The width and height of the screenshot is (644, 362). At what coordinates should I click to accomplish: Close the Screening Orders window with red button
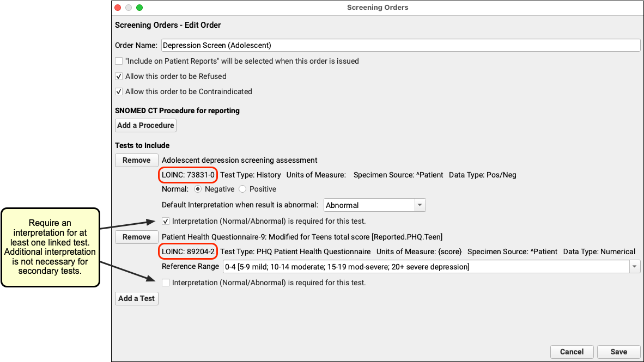pyautogui.click(x=118, y=8)
